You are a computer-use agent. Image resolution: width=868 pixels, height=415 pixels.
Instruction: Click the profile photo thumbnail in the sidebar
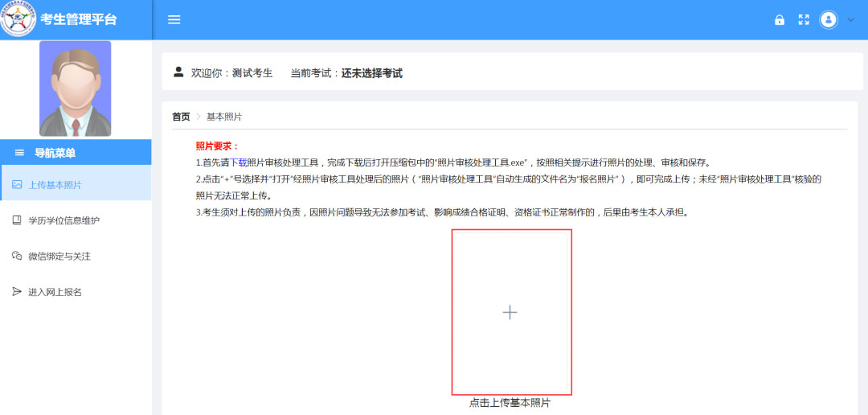76,88
